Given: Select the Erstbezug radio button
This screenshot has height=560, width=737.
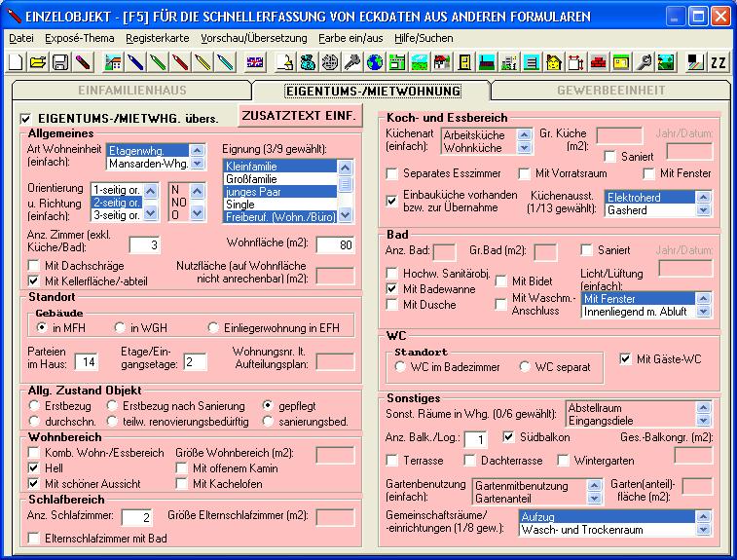Looking at the screenshot, I should tap(35, 405).
